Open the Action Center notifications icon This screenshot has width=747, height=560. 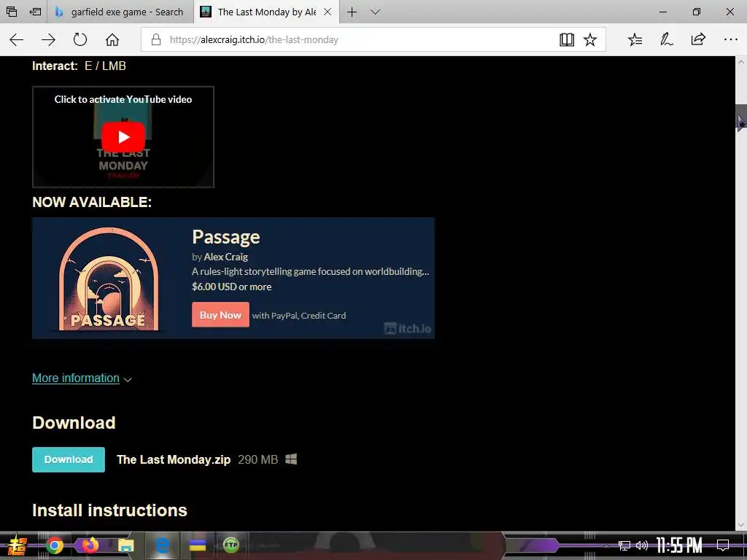[x=723, y=545]
